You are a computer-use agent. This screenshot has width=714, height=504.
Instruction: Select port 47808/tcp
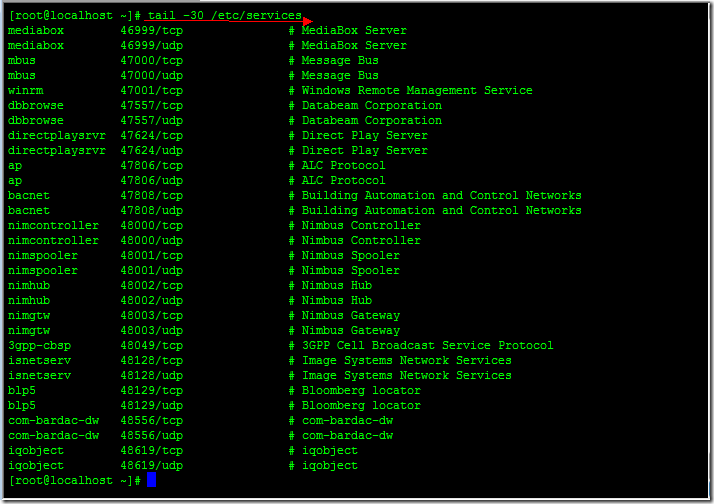152,196
